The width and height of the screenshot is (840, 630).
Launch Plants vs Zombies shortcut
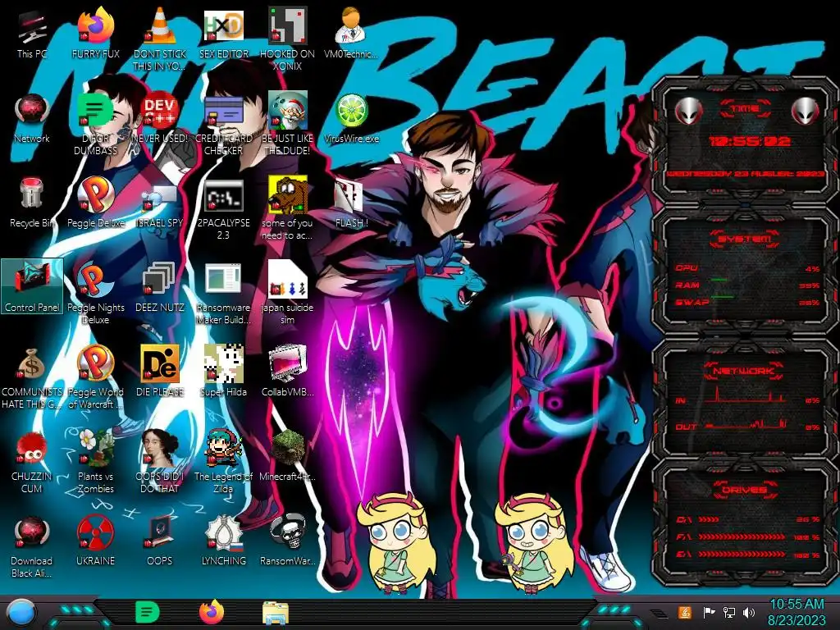click(x=95, y=463)
